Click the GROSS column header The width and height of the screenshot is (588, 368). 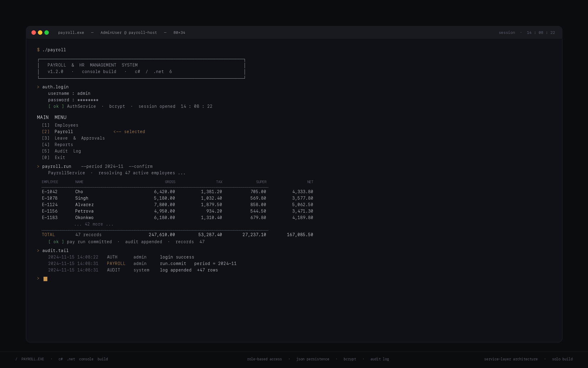pyautogui.click(x=170, y=182)
